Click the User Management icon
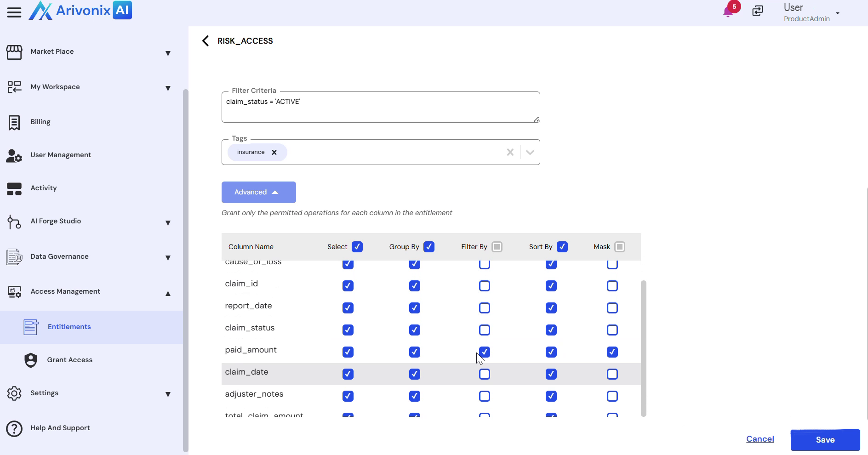This screenshot has height=455, width=868. tap(14, 155)
